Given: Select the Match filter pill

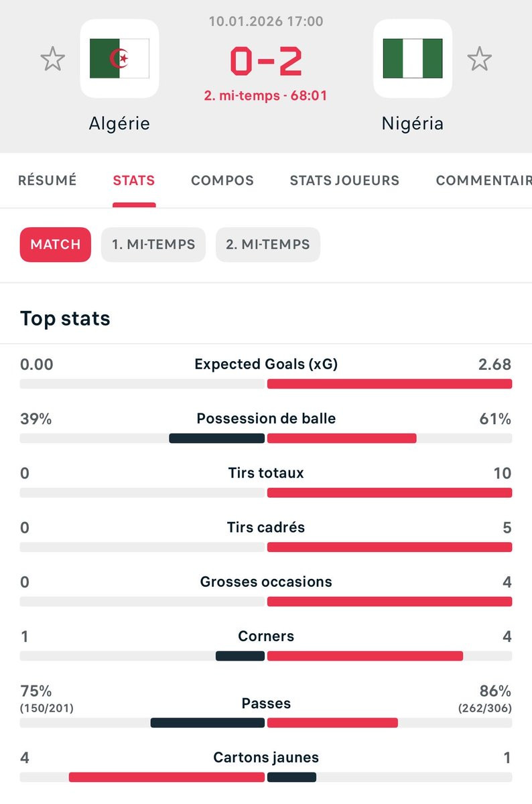Looking at the screenshot, I should 56,245.
